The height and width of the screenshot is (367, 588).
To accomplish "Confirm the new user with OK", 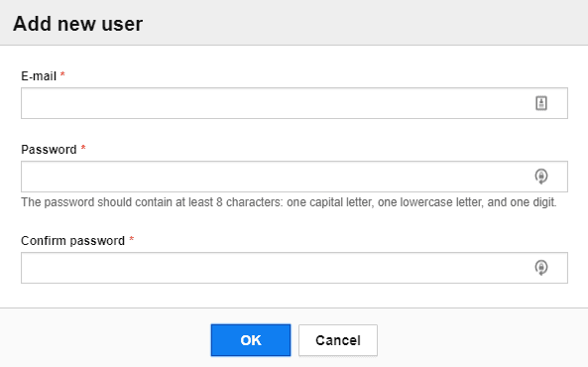I will point(251,340).
